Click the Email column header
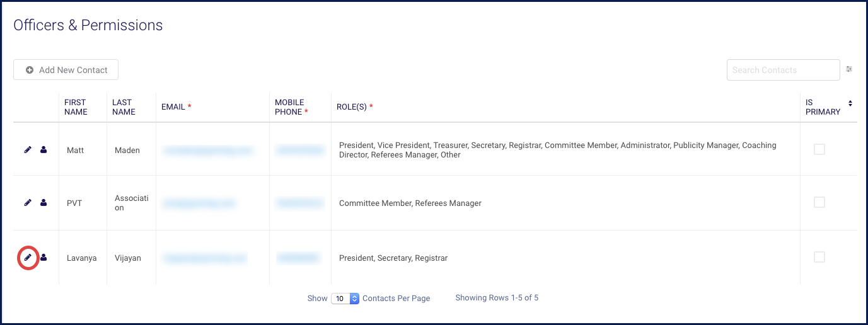868x325 pixels. pos(176,107)
